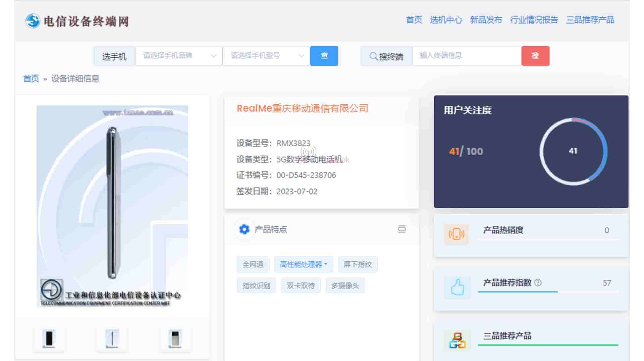Select the first phone front-view thumbnail
Viewport: 644px width, 361px height.
(49, 338)
